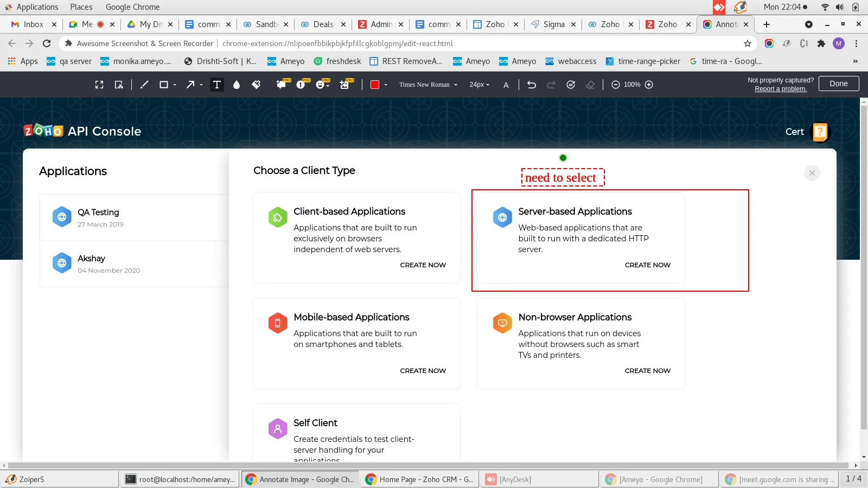Click the vertical scrollbar of the editor
This screenshot has width=868, height=488.
pos(864,268)
